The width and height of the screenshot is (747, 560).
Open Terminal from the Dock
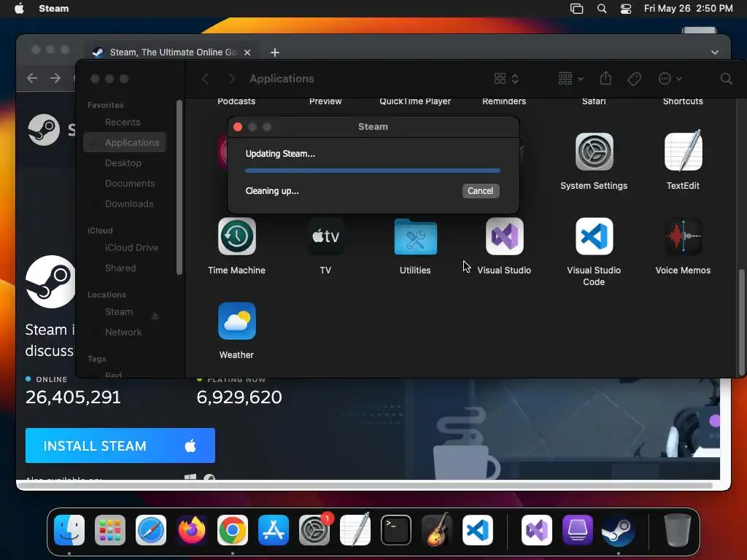pos(396,530)
